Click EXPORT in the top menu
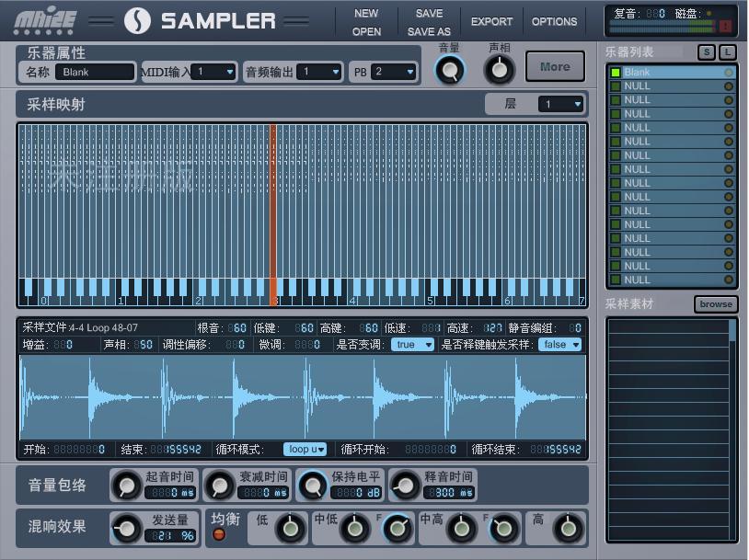Image resolution: width=749 pixels, height=560 pixels. pyautogui.click(x=491, y=21)
